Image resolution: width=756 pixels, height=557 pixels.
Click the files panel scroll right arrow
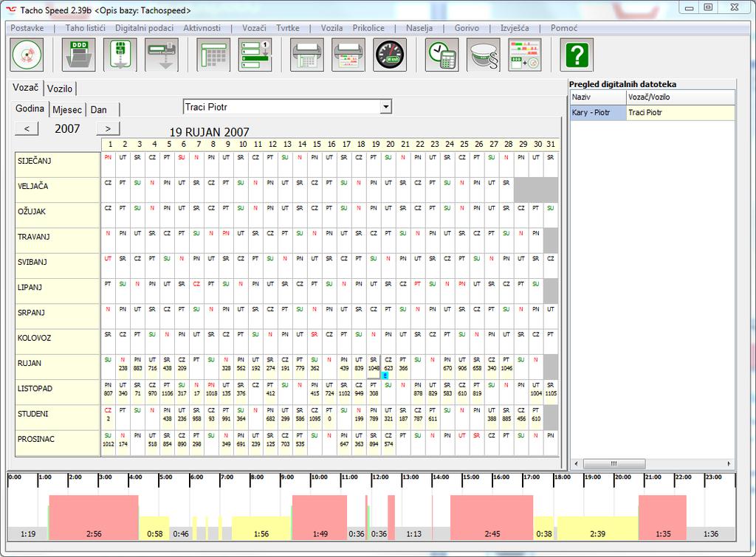[x=729, y=463]
